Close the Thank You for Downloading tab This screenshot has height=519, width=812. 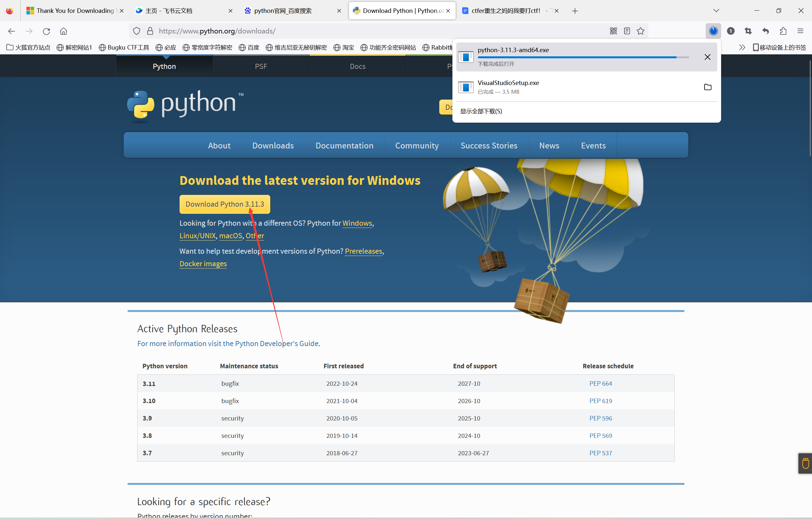[122, 11]
